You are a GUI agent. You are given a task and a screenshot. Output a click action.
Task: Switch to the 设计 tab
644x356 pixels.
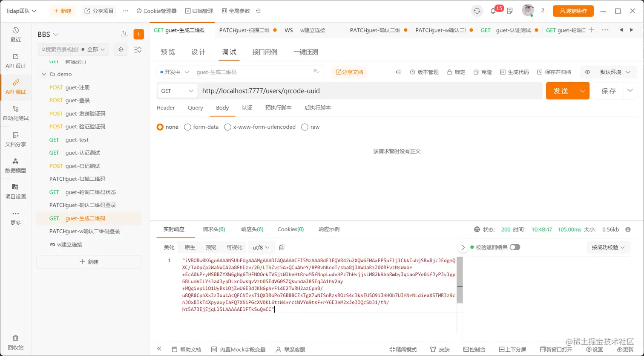[198, 52]
